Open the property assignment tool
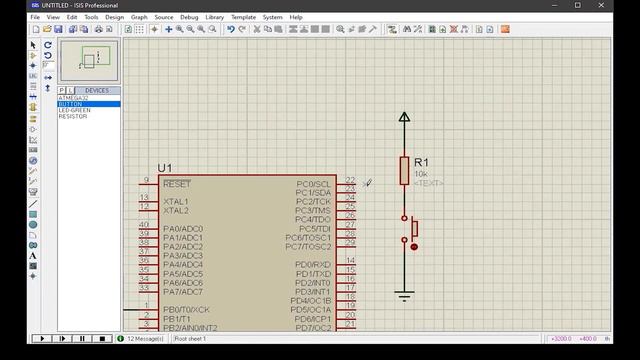 pyautogui.click(x=418, y=29)
